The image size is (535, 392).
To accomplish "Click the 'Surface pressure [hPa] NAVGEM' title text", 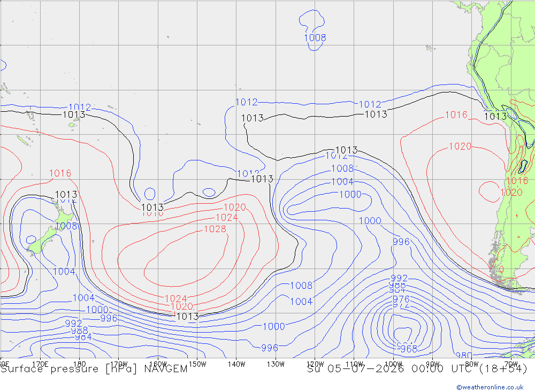I will tap(94, 369).
